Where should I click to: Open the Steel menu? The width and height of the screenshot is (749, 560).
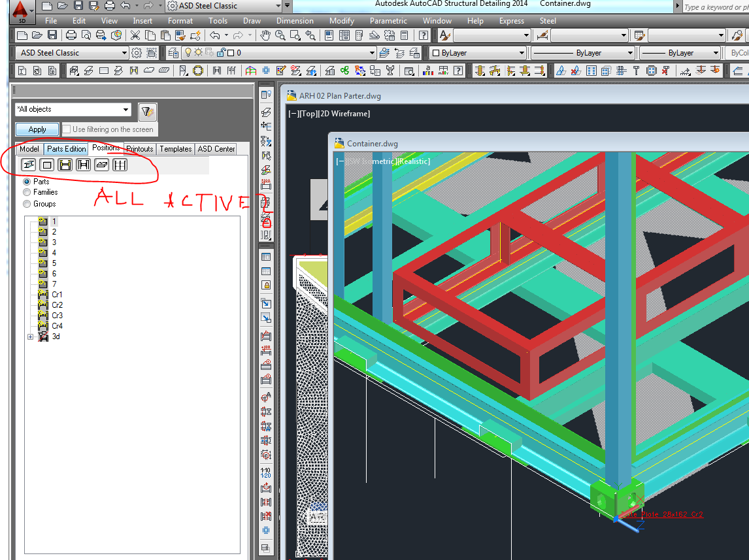point(548,20)
